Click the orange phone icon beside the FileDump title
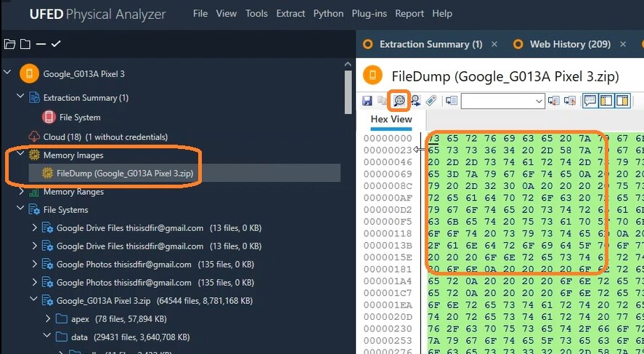The image size is (644, 354). (373, 76)
